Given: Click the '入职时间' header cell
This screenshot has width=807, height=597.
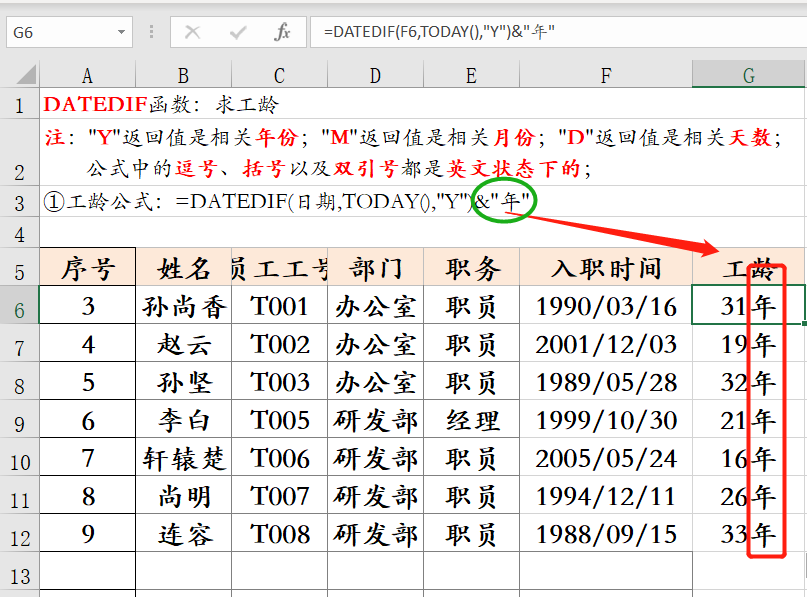Looking at the screenshot, I should [x=606, y=267].
